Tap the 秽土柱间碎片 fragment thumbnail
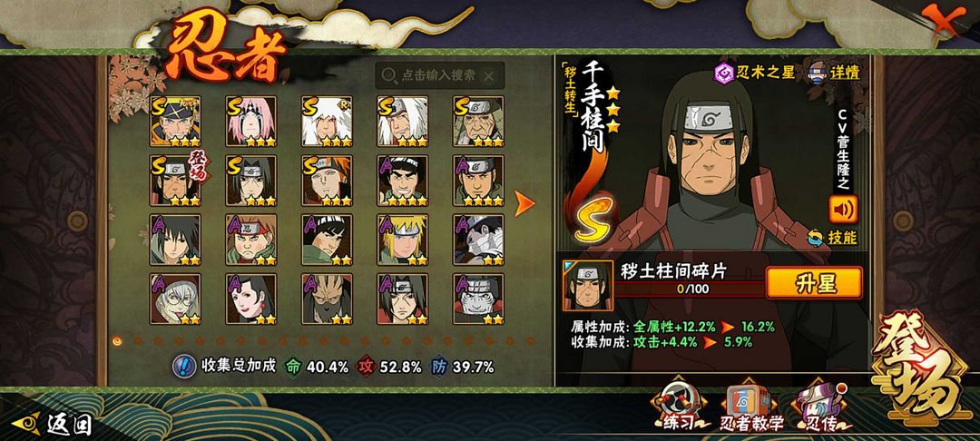Image resolution: width=980 pixels, height=441 pixels. click(x=587, y=286)
